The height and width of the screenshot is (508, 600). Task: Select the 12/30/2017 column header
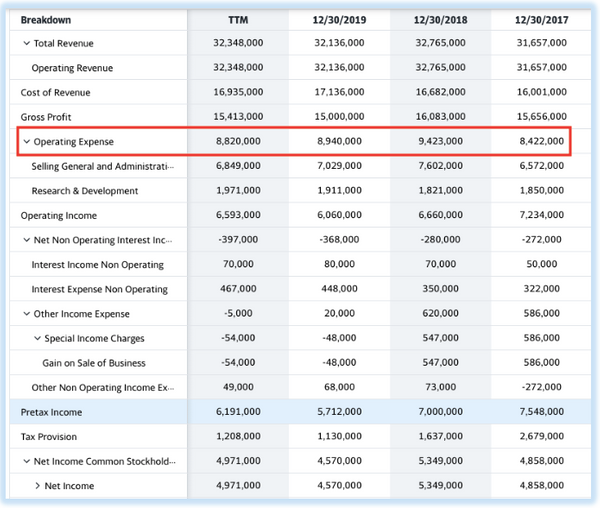pyautogui.click(x=541, y=20)
